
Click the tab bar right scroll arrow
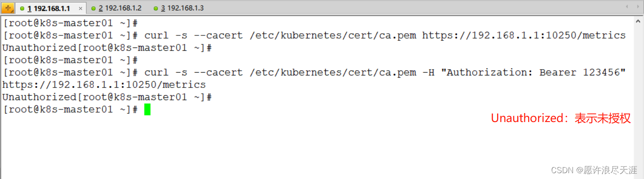click(638, 7)
